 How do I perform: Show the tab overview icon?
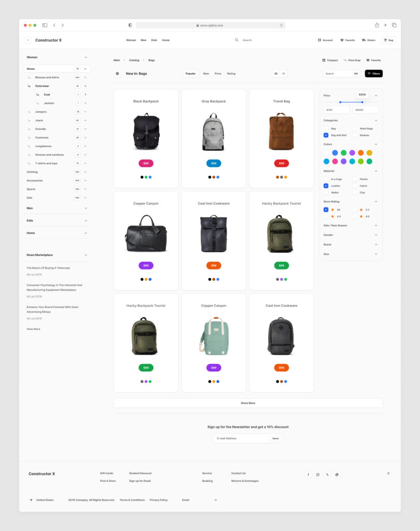[394, 25]
